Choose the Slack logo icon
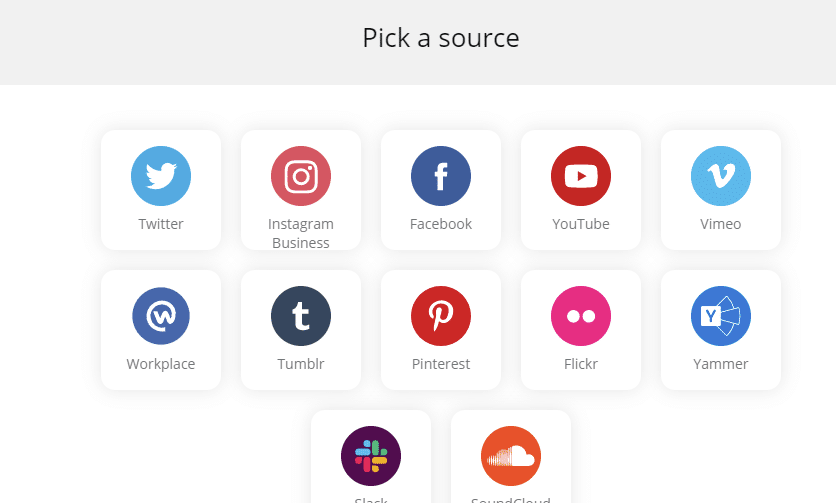This screenshot has height=503, width=836. pos(371,456)
